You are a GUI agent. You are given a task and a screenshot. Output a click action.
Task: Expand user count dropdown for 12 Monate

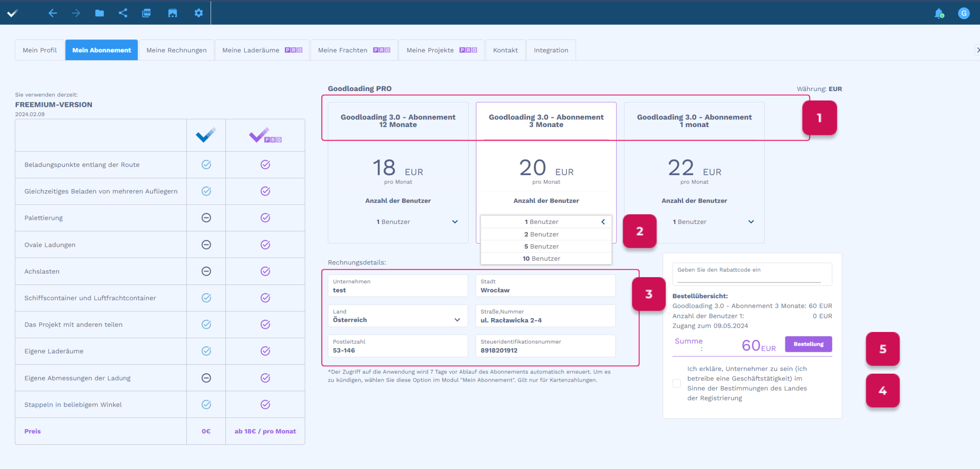coord(455,222)
